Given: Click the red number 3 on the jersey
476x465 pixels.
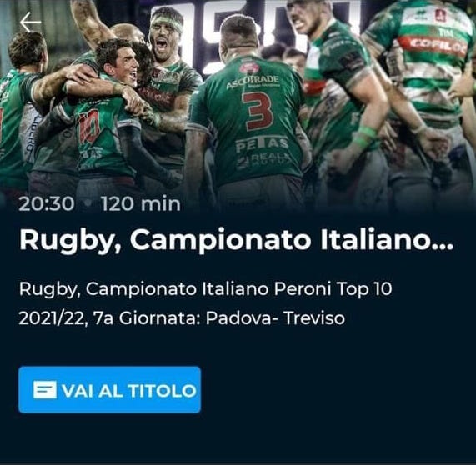Looking at the screenshot, I should [258, 111].
